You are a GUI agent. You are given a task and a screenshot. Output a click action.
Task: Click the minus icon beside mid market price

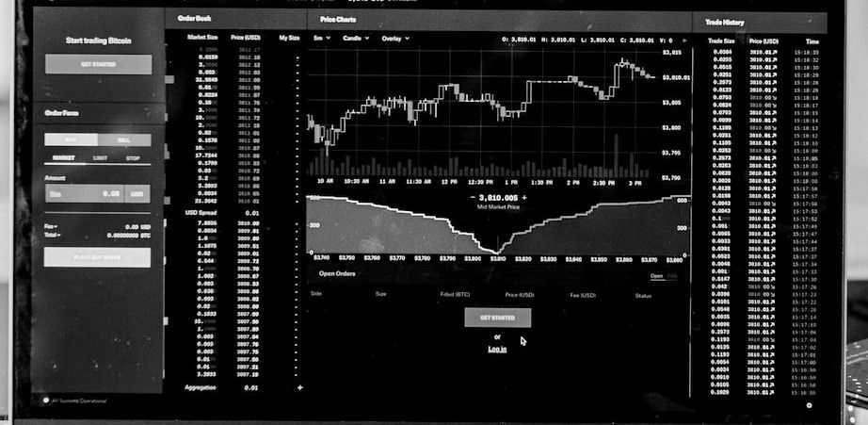473,197
